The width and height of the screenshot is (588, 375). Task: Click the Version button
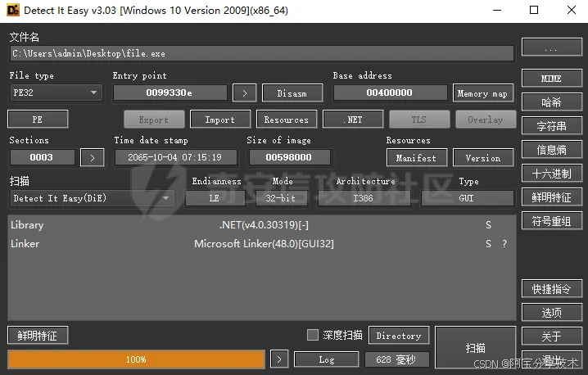click(x=483, y=158)
